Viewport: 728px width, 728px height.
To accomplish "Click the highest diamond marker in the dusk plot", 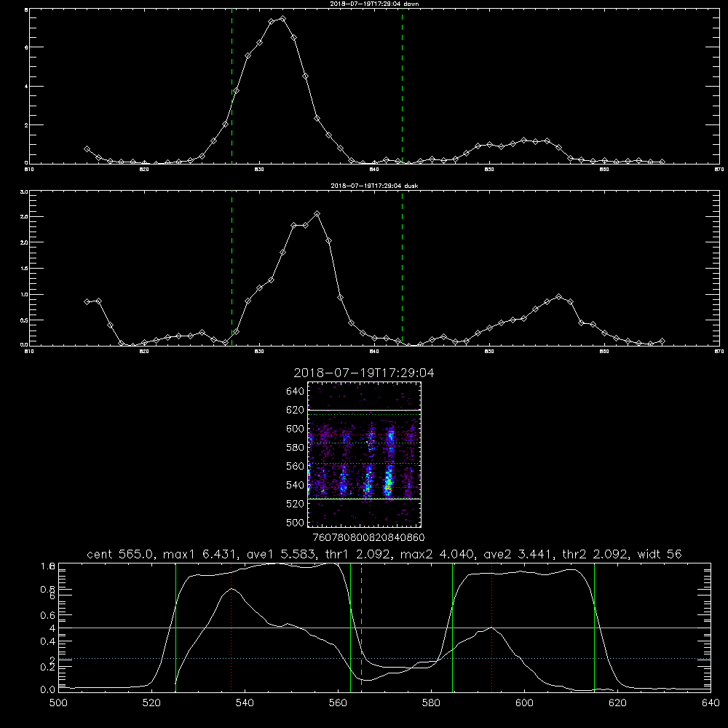I will (x=317, y=214).
